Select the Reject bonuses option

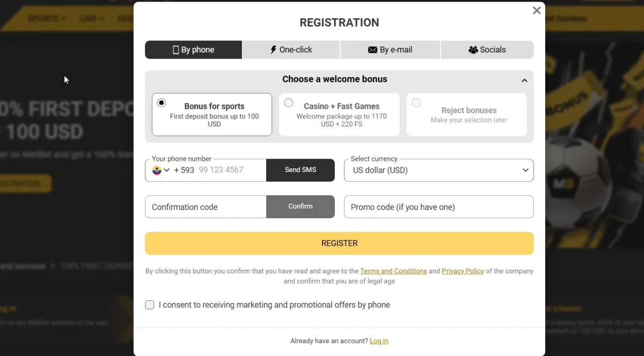click(416, 102)
